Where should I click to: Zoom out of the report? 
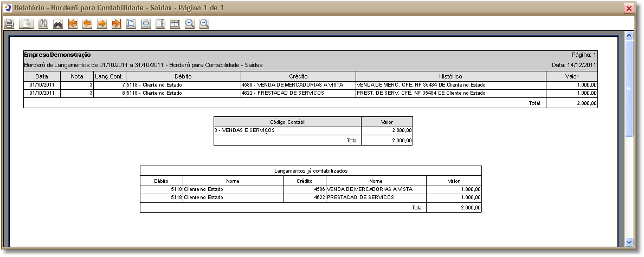204,24
